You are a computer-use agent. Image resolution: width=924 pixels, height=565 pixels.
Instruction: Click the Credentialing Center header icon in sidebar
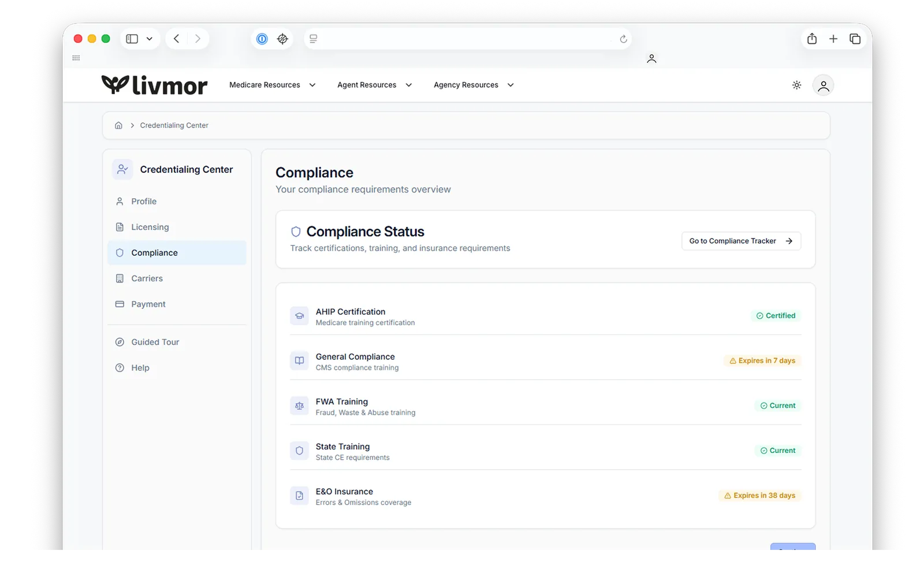[x=122, y=169]
